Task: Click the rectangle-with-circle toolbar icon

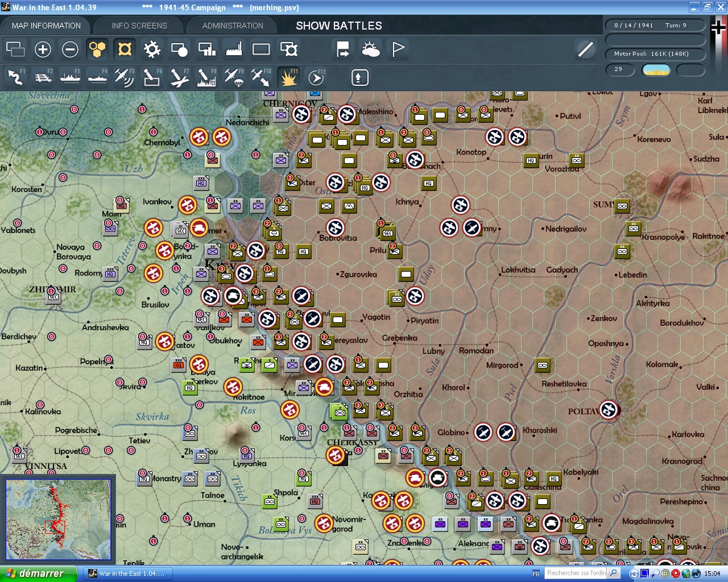Action: pos(179,49)
